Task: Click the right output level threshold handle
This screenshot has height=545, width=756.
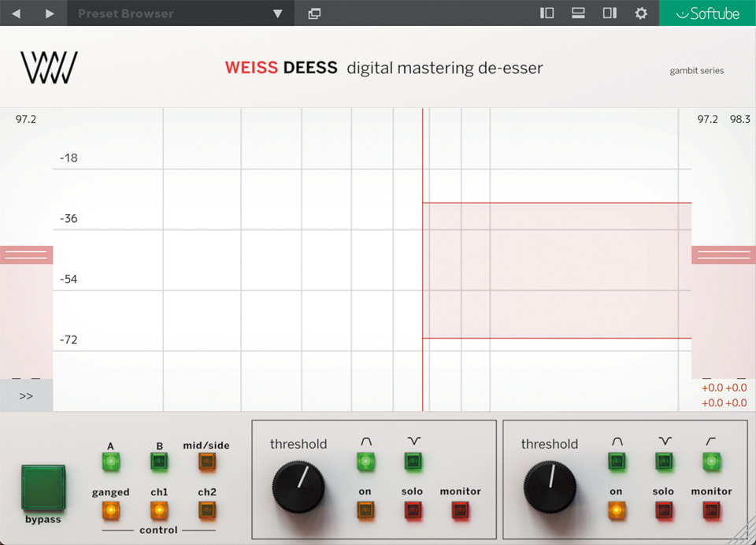Action: pos(724,254)
